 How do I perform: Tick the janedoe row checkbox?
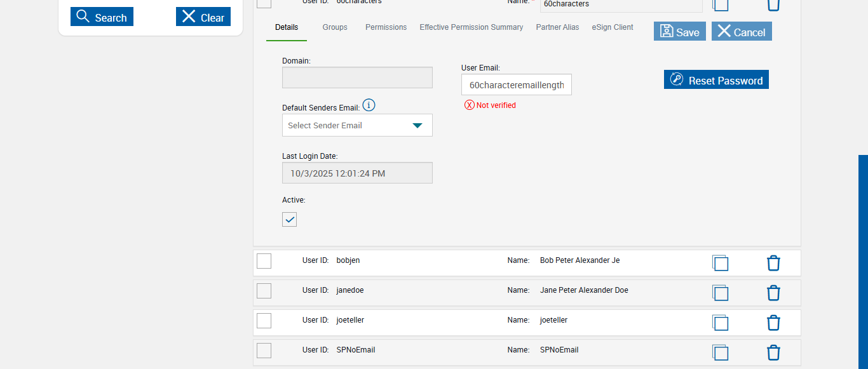coord(264,291)
